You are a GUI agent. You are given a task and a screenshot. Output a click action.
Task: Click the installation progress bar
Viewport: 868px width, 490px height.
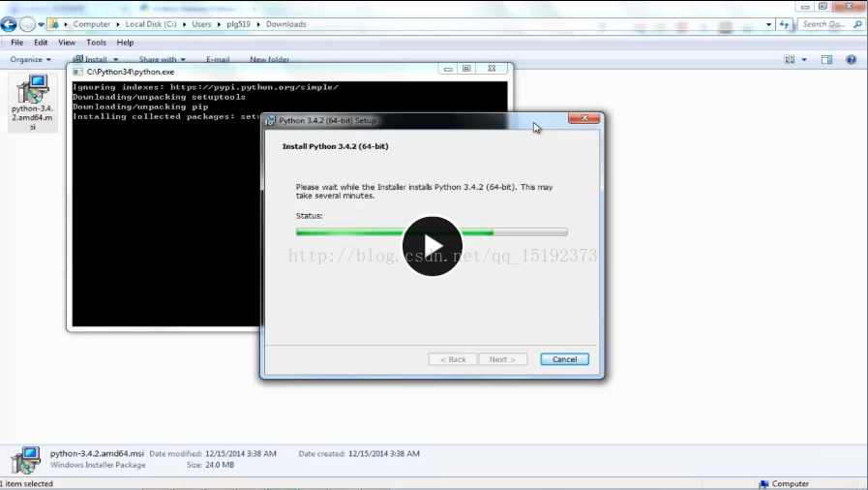click(x=432, y=232)
